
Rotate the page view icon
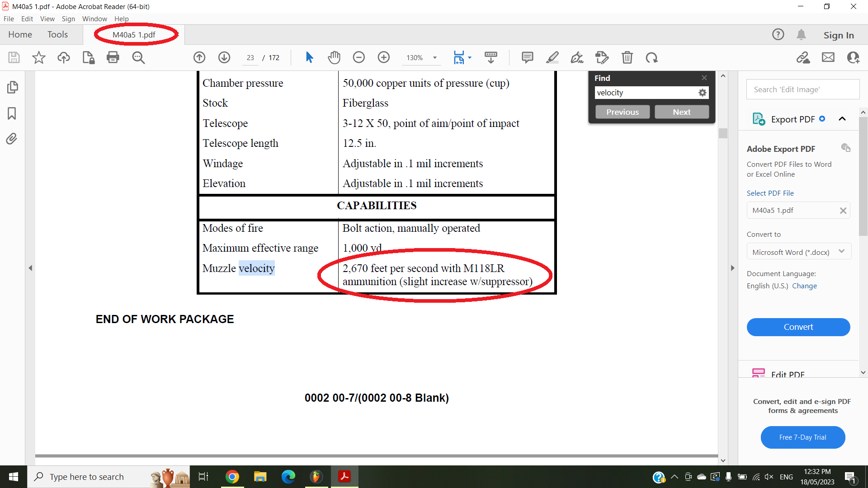pyautogui.click(x=652, y=57)
